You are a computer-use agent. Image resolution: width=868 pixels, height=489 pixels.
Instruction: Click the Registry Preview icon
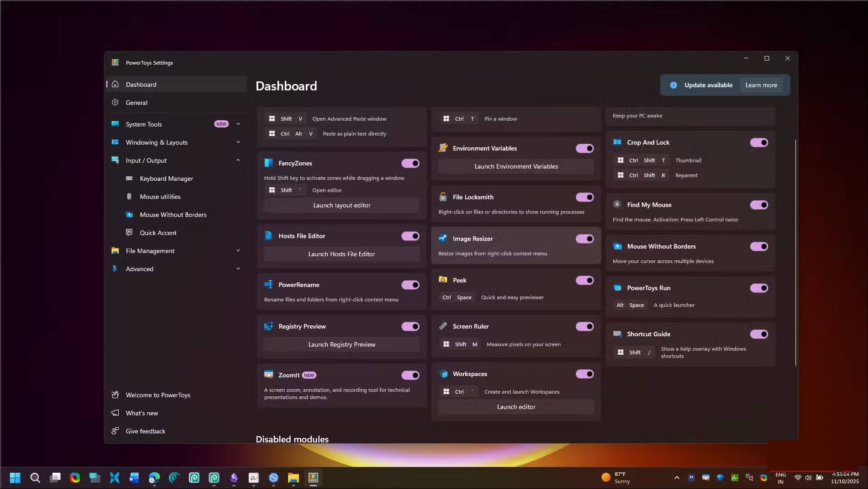(x=269, y=326)
